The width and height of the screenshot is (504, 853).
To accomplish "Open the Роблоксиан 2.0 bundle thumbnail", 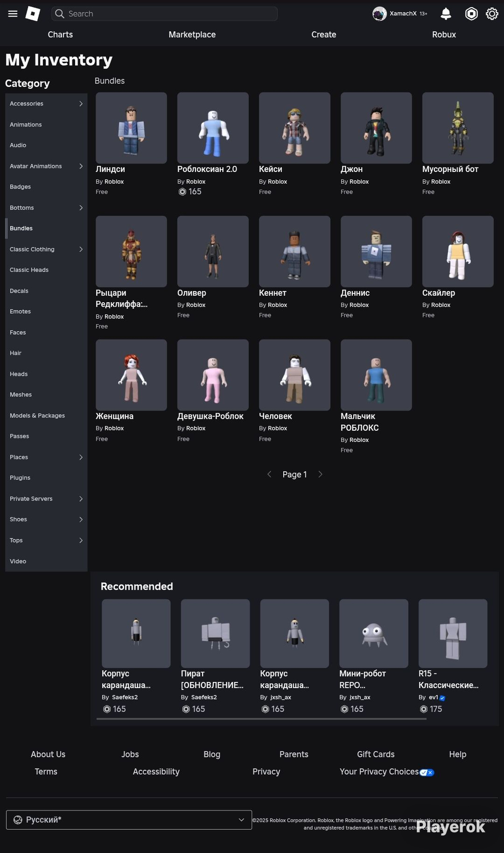I will pyautogui.click(x=213, y=128).
